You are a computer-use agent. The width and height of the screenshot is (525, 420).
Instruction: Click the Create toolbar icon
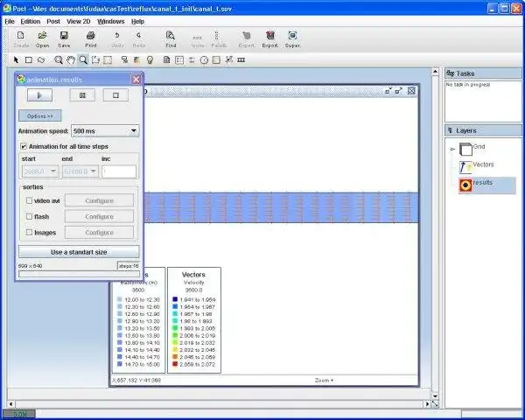[21, 36]
